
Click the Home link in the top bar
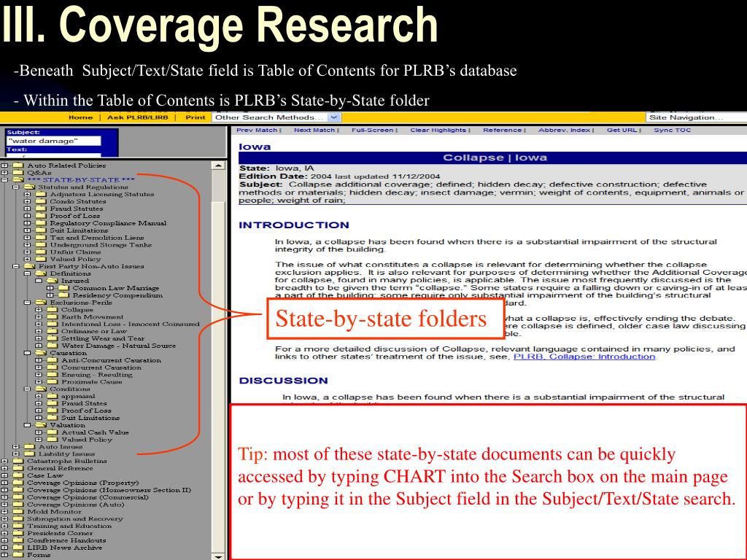coord(80,117)
